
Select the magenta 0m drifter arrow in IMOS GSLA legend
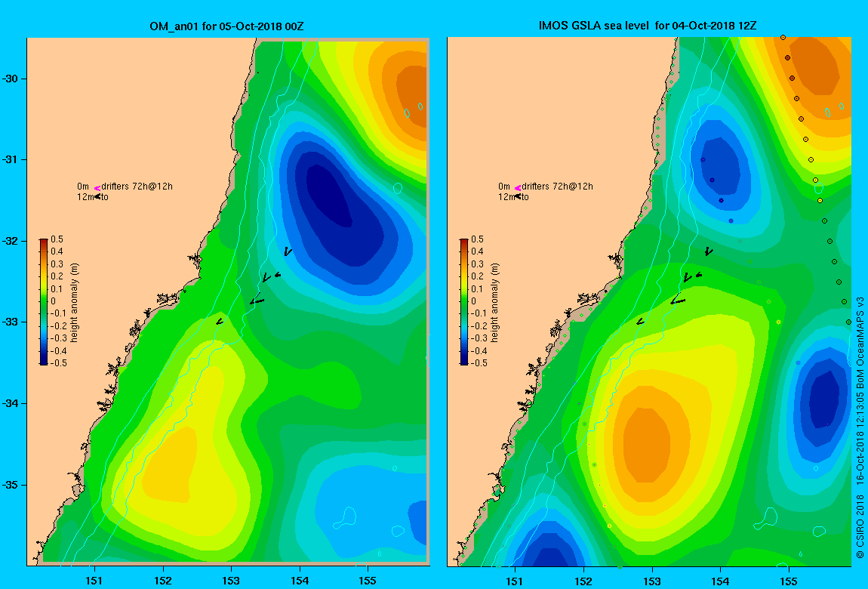[518, 188]
